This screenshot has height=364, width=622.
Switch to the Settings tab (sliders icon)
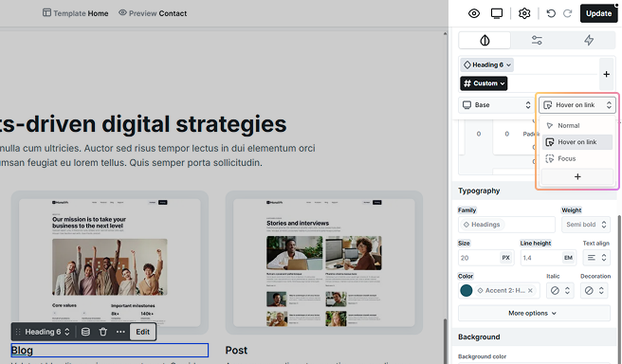537,40
